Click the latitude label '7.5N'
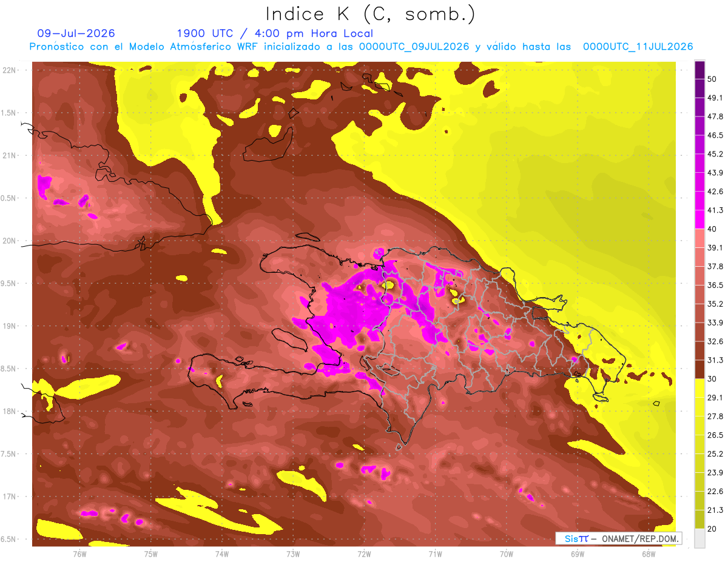 click(x=8, y=454)
